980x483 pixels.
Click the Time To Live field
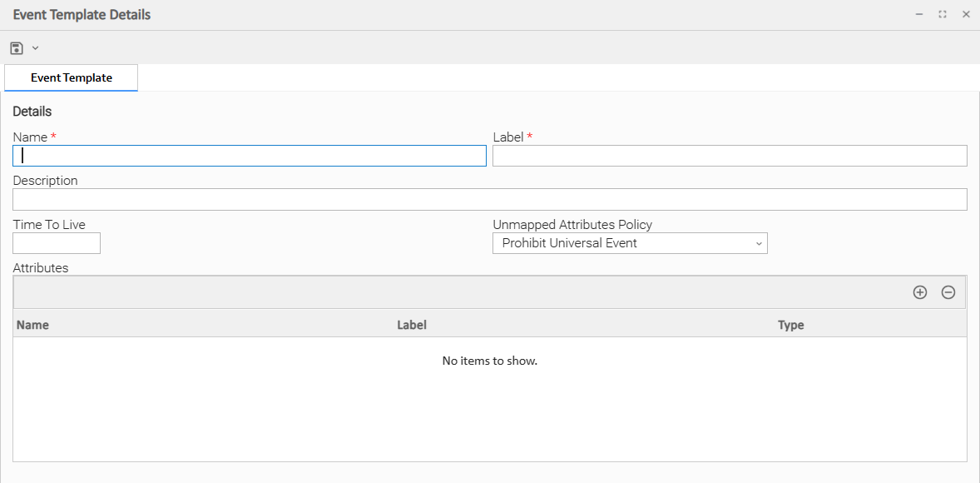pos(57,243)
